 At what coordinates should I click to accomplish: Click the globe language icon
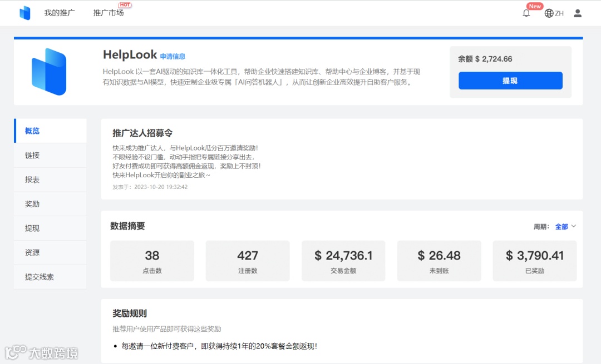(549, 13)
